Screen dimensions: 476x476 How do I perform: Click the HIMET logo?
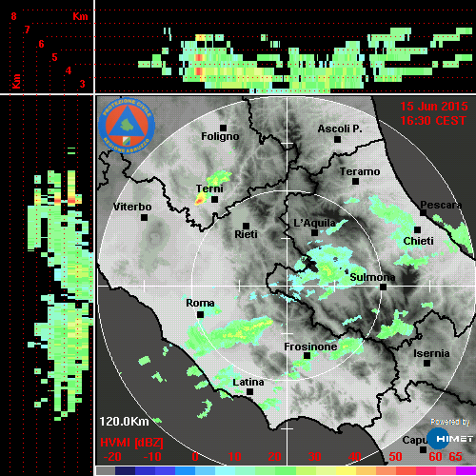click(x=450, y=439)
